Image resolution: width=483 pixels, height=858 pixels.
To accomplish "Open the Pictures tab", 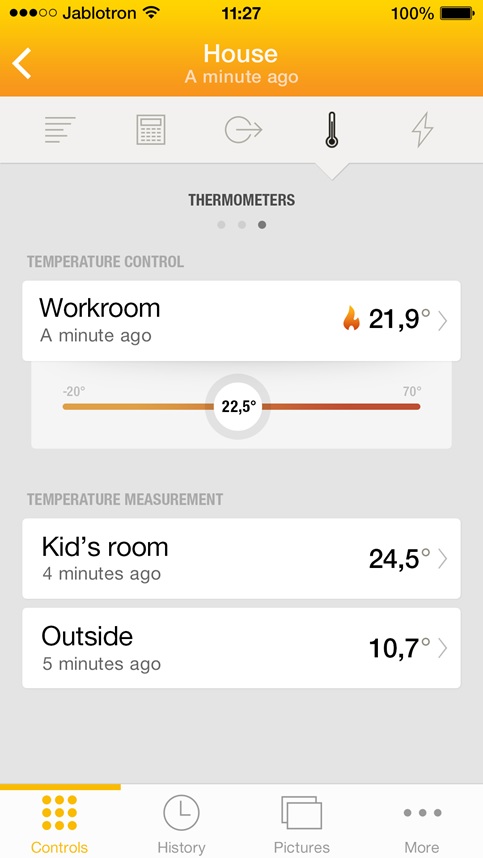I will click(x=301, y=824).
